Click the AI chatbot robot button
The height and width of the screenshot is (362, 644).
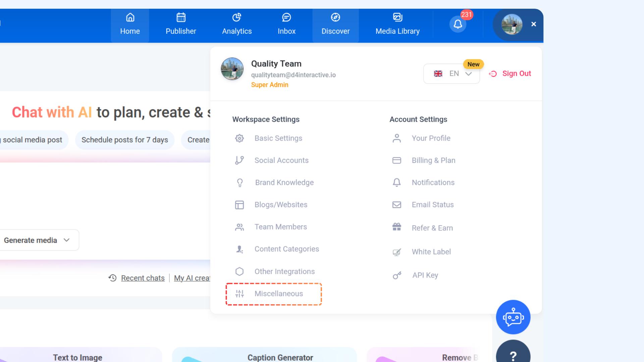(513, 317)
